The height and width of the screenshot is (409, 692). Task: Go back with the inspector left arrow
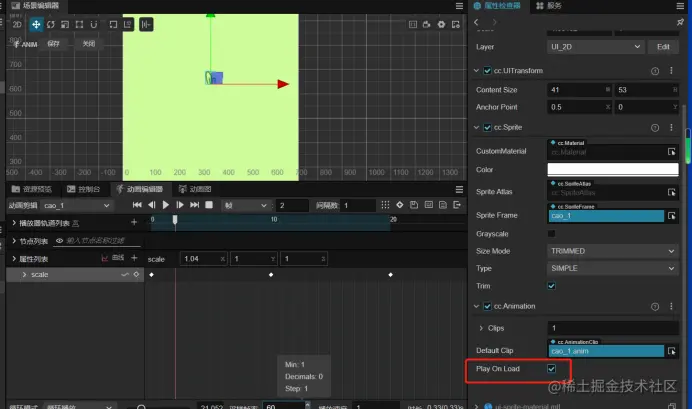(476, 22)
